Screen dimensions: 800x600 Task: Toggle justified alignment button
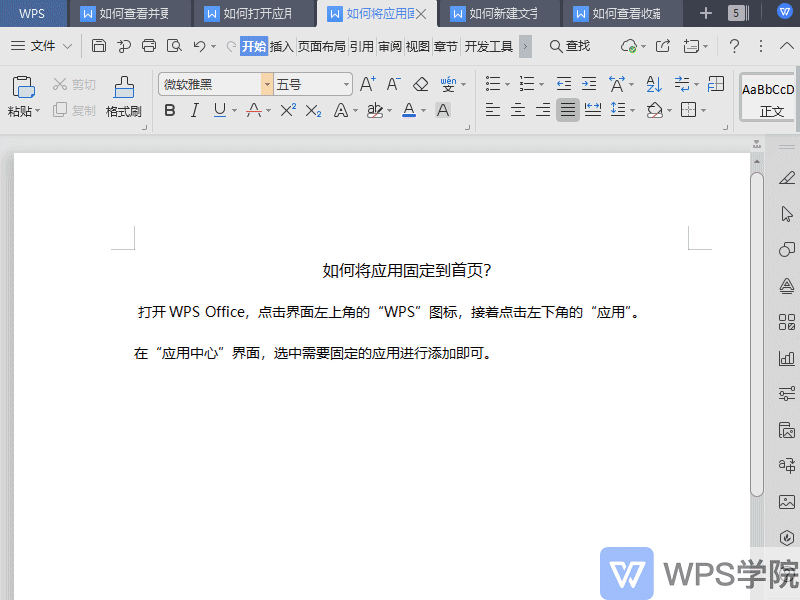567,110
